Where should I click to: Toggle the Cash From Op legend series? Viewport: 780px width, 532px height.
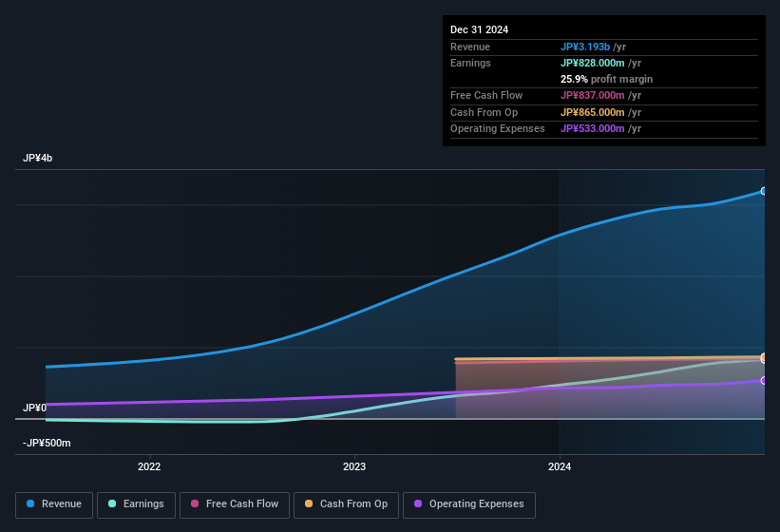click(x=346, y=504)
